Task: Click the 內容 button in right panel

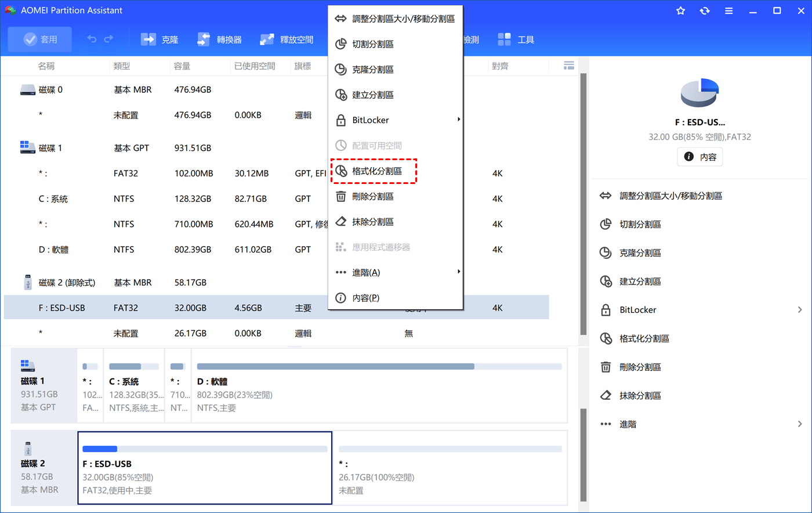Action: (700, 157)
